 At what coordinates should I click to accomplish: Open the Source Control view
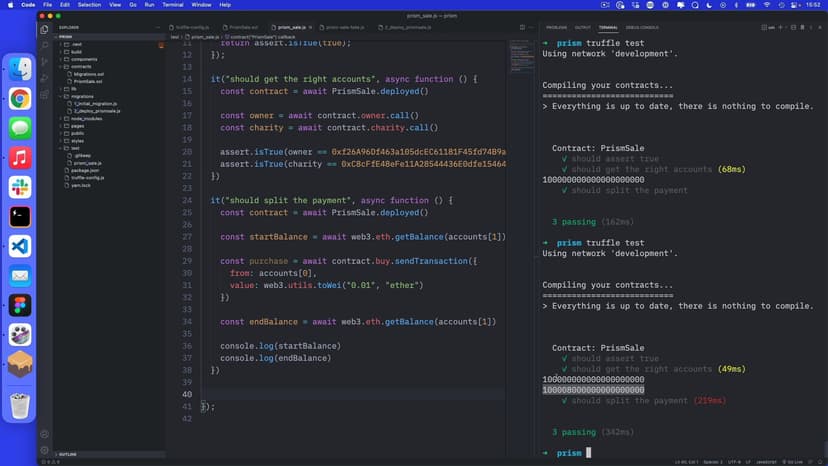[x=44, y=61]
